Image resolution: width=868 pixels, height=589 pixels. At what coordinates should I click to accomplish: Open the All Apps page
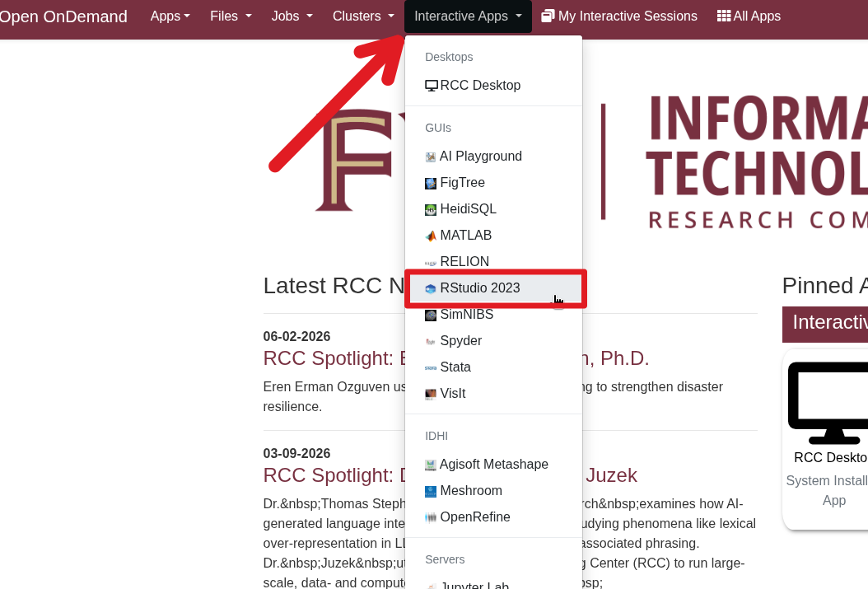[749, 16]
